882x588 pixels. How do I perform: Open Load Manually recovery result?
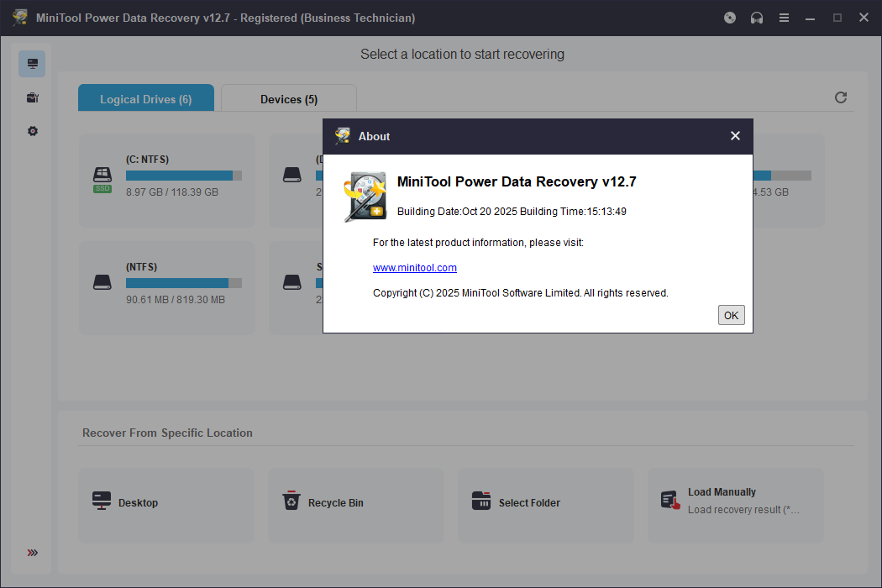point(736,505)
